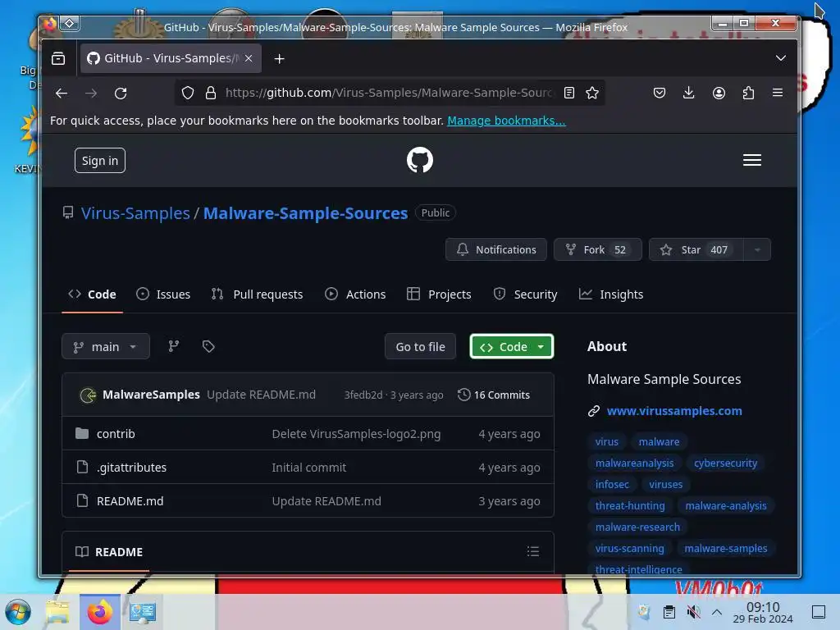Open the Firefox account icon

click(719, 94)
